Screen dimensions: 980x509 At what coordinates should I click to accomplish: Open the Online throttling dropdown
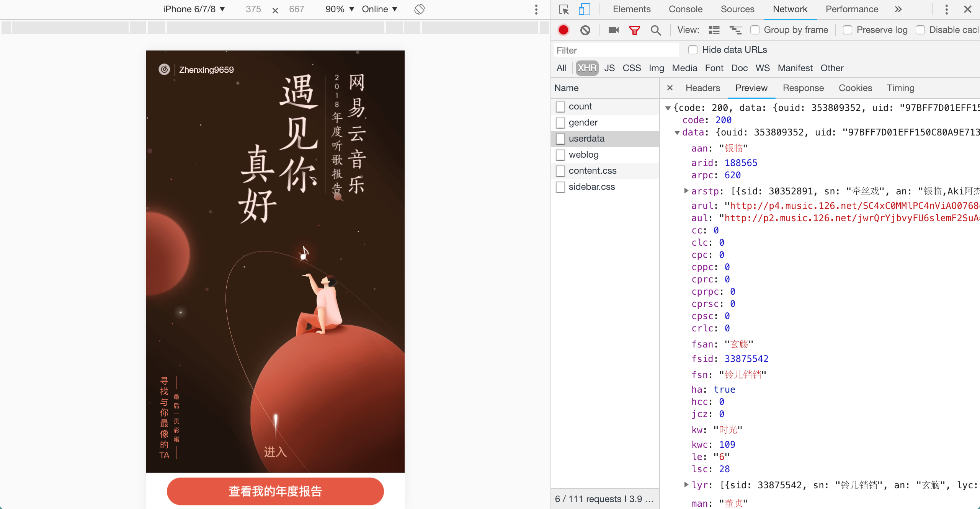click(380, 9)
